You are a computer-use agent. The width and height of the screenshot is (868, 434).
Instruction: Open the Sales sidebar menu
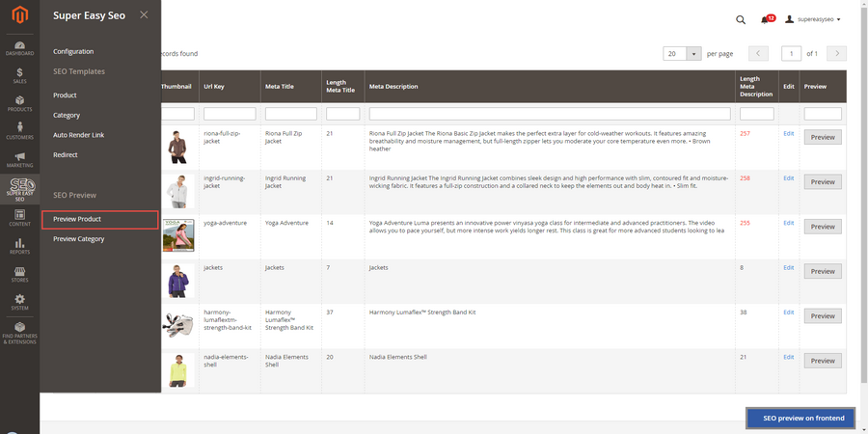20,76
